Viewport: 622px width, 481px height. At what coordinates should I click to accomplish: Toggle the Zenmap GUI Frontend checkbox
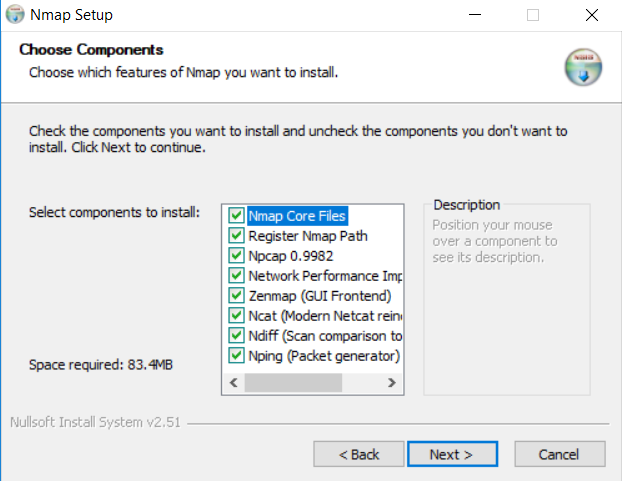236,296
